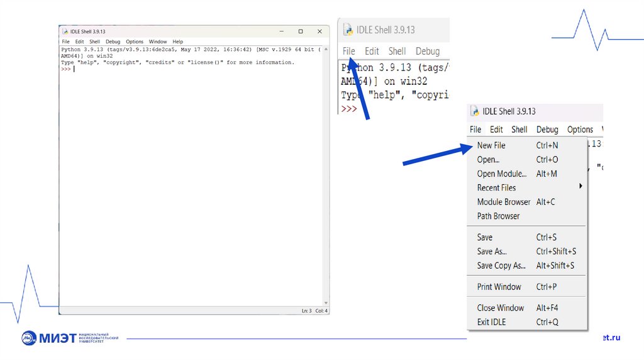Close the left IDLE Shell window
Image resolution: width=644 pixels, height=361 pixels.
click(x=319, y=31)
